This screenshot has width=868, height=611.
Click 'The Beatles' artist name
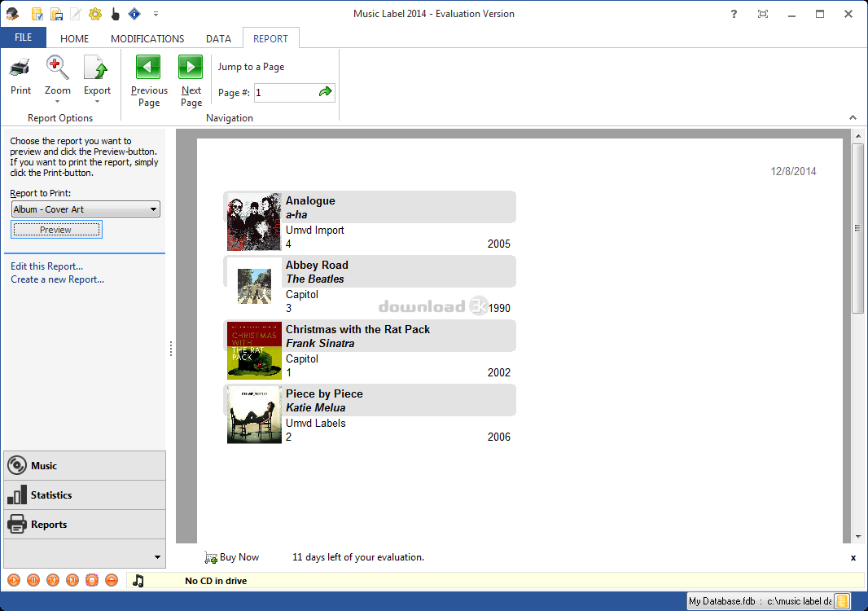point(314,279)
